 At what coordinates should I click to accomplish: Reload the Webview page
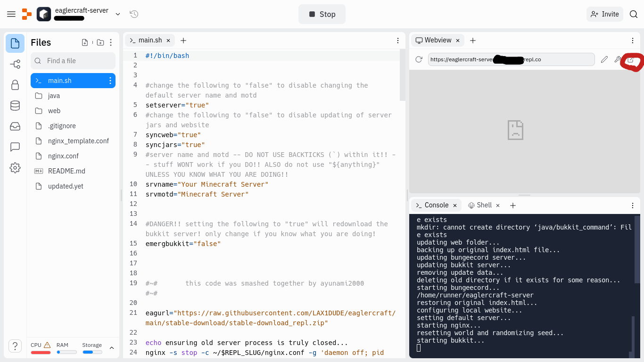[x=419, y=59]
